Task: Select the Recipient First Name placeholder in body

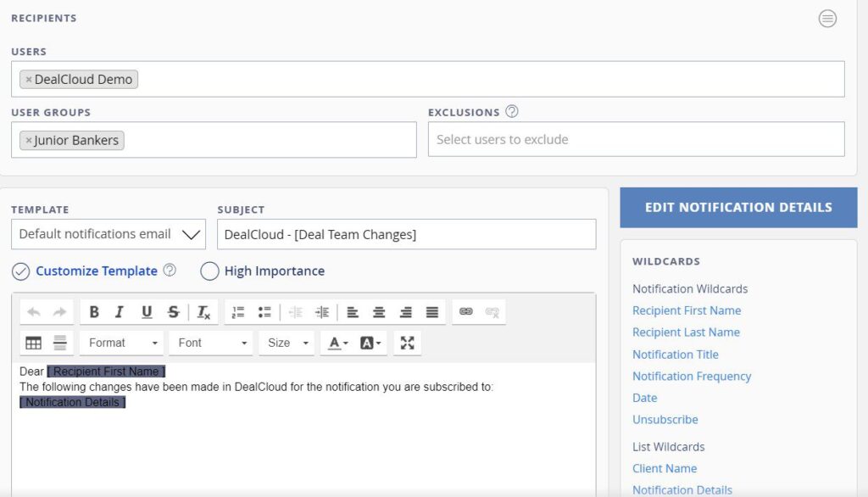Action: pos(106,371)
